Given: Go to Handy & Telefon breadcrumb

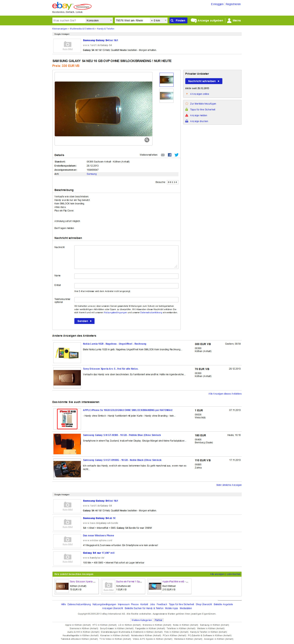Looking at the screenshot, I should tap(106, 29).
